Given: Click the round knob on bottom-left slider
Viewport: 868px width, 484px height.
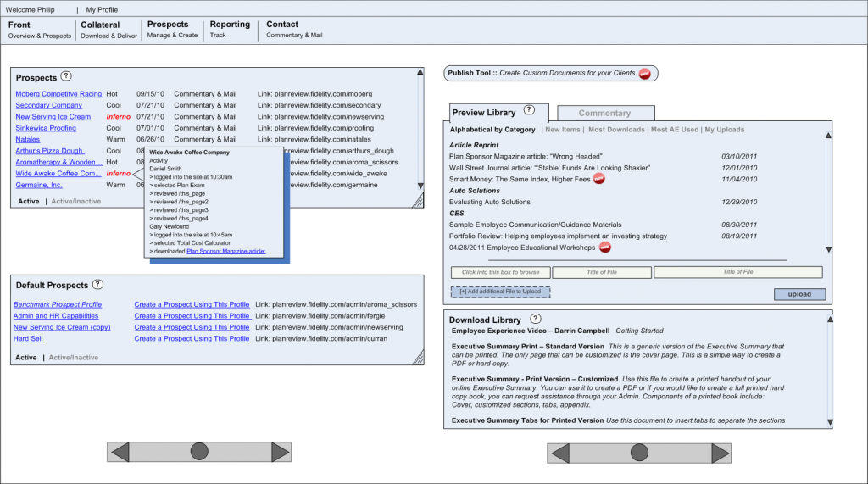Looking at the screenshot, I should click(199, 452).
